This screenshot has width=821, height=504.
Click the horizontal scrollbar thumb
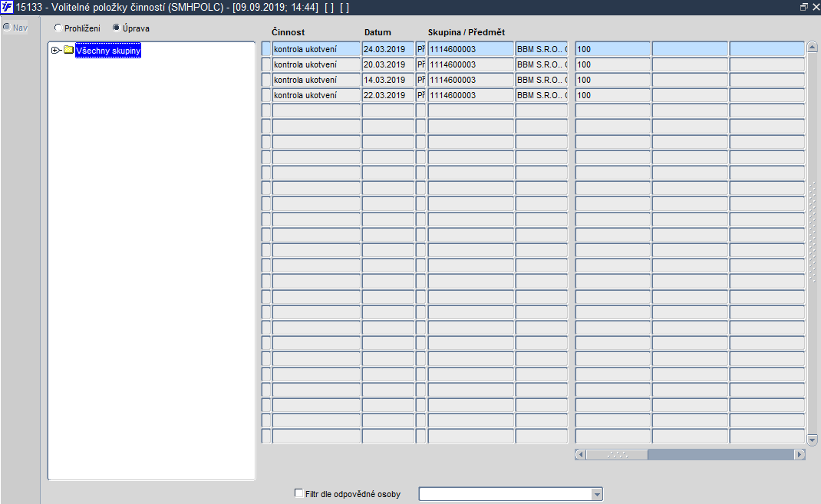[618, 454]
